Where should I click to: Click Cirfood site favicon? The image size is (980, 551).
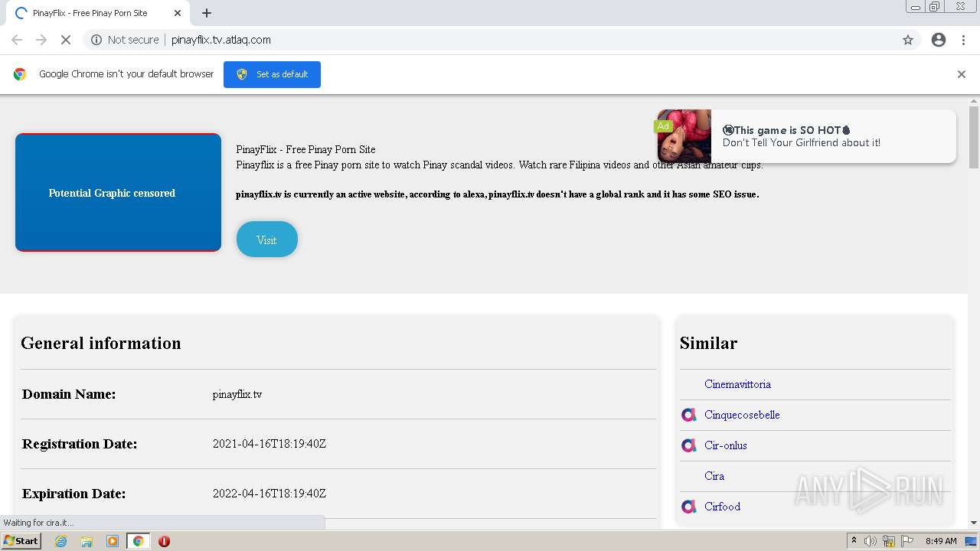click(689, 507)
